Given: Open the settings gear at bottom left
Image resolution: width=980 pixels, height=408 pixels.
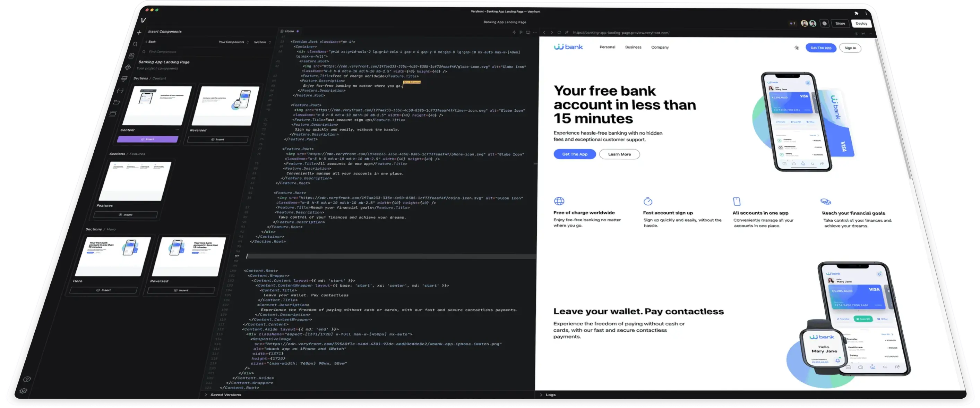Looking at the screenshot, I should click(24, 391).
